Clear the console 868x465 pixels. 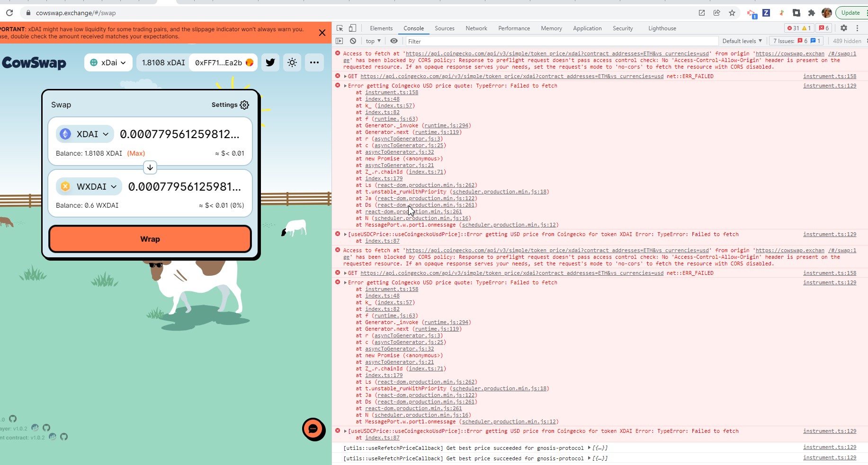coord(353,41)
